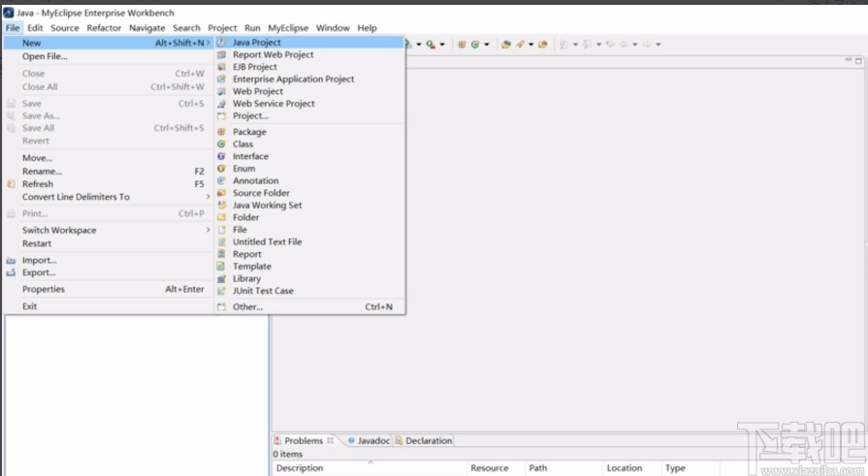Click the Report Web Project icon

(221, 54)
